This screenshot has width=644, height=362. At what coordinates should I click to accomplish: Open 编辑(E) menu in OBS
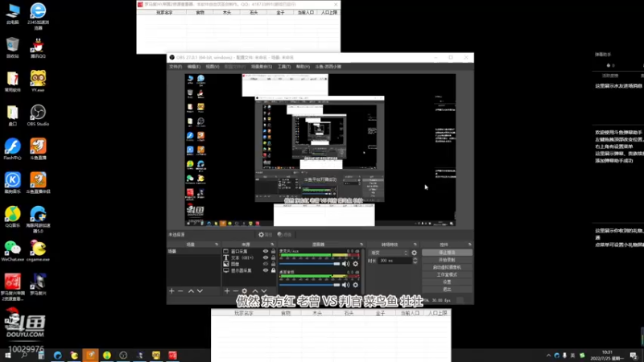[194, 67]
